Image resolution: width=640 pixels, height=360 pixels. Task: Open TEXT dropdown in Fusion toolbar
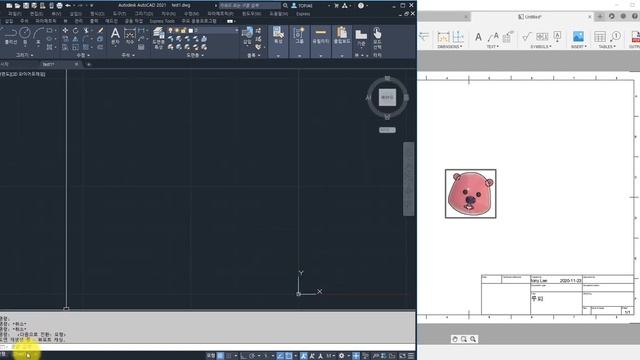[x=492, y=47]
